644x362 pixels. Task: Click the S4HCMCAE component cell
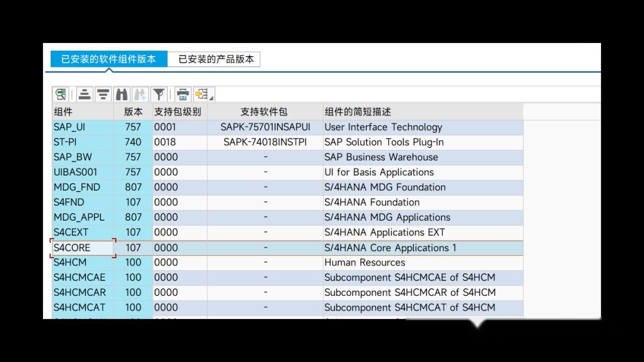tap(82, 277)
